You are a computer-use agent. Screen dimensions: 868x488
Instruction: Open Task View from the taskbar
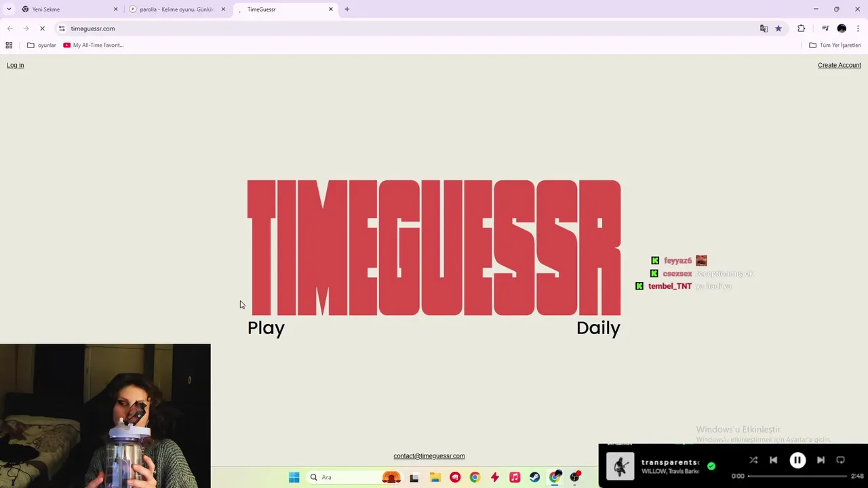click(414, 477)
